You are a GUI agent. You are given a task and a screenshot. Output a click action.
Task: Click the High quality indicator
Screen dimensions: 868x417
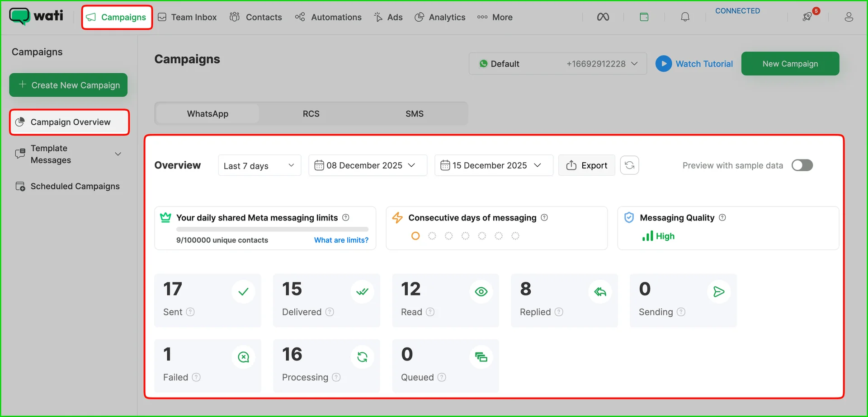(658, 236)
